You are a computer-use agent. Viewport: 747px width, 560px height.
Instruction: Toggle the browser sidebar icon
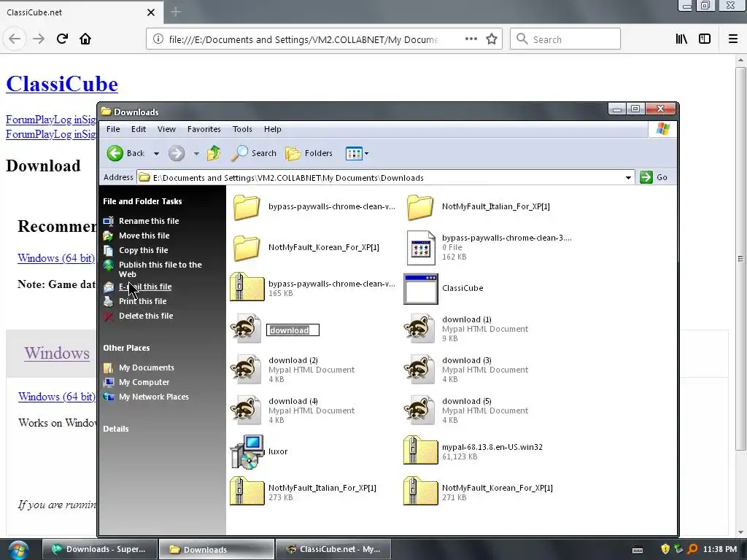705,39
